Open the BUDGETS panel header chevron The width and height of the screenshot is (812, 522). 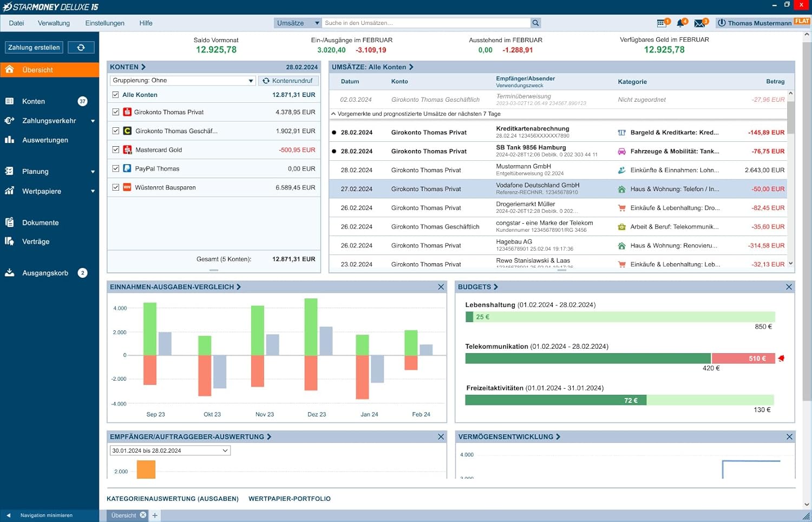(495, 287)
